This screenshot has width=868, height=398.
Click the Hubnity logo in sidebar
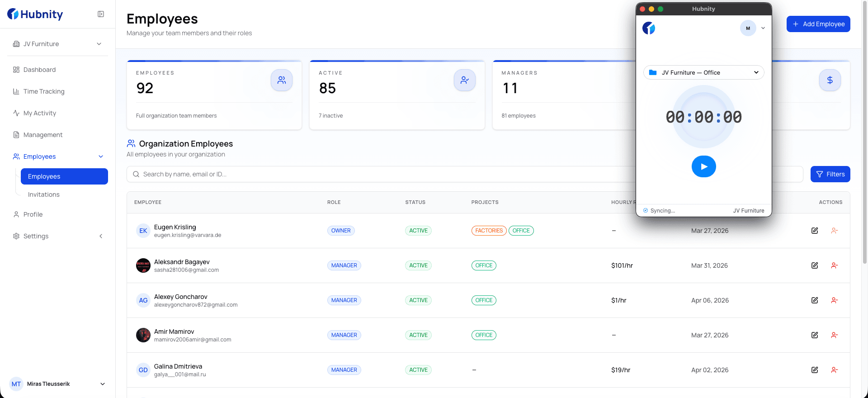point(35,14)
